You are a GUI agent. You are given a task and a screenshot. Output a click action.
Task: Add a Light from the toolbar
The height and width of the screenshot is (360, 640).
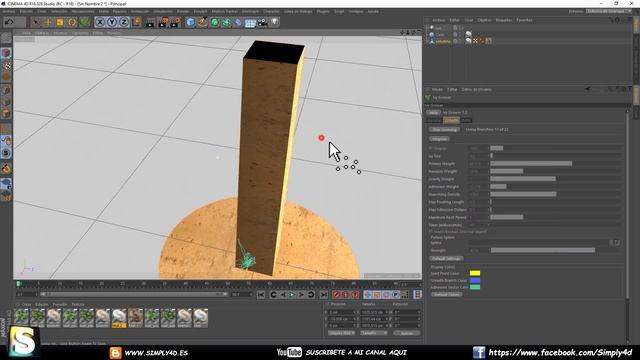point(275,22)
